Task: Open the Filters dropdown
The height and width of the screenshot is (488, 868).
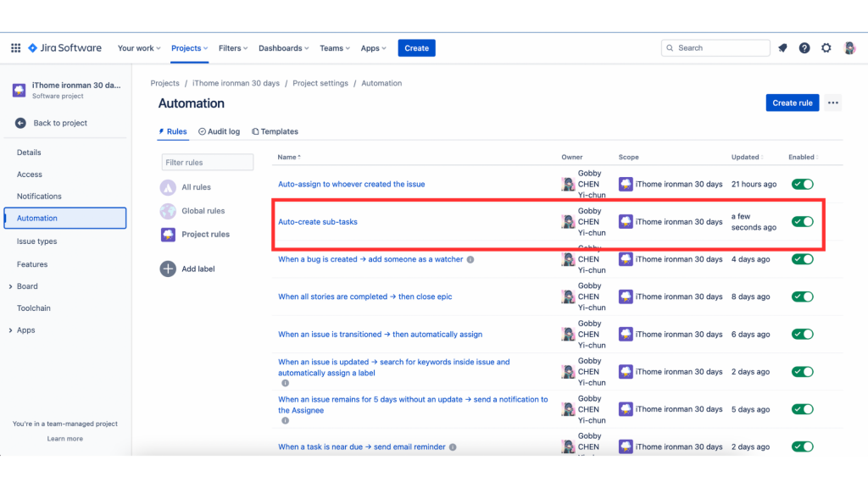Action: coord(233,48)
